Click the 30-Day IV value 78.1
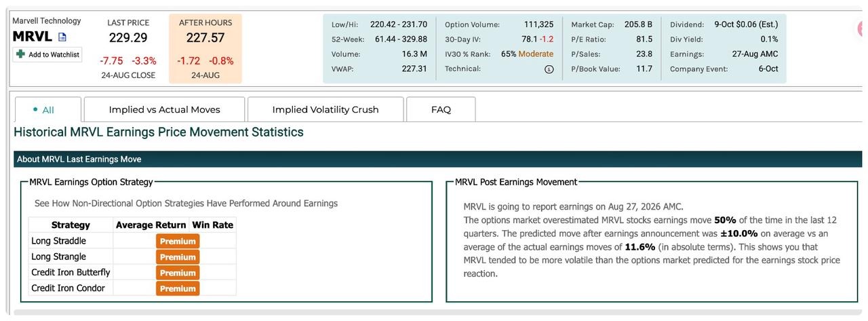Image resolution: width=868 pixels, height=321 pixels. tap(529, 39)
